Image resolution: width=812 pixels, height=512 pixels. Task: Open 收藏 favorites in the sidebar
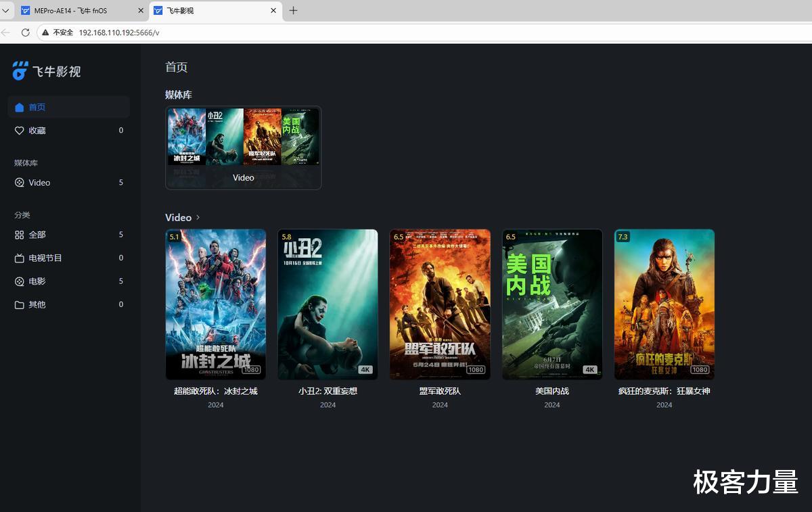coord(68,131)
